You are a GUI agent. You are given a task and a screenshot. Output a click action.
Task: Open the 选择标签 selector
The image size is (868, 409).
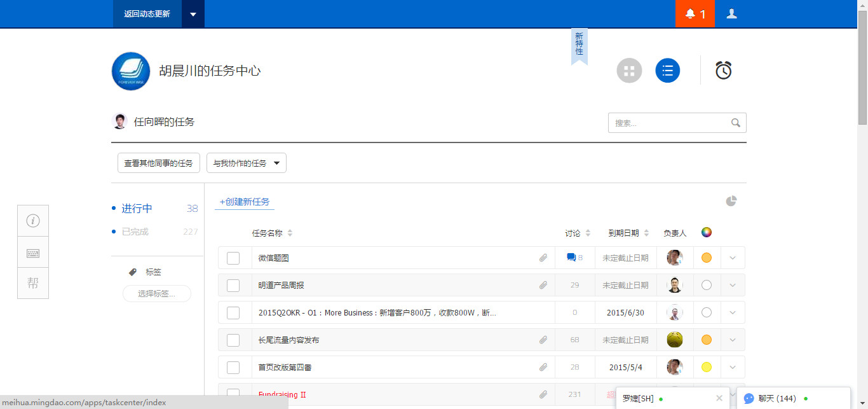tap(157, 293)
